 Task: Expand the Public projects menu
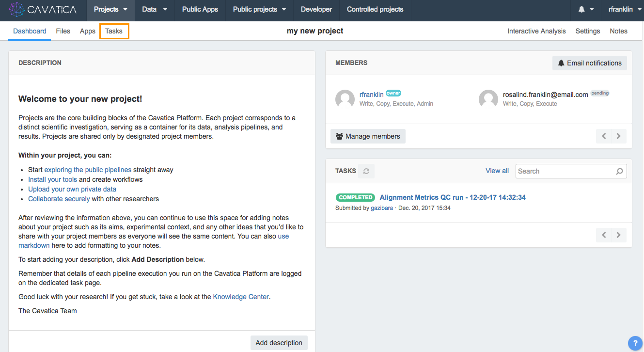pos(259,9)
